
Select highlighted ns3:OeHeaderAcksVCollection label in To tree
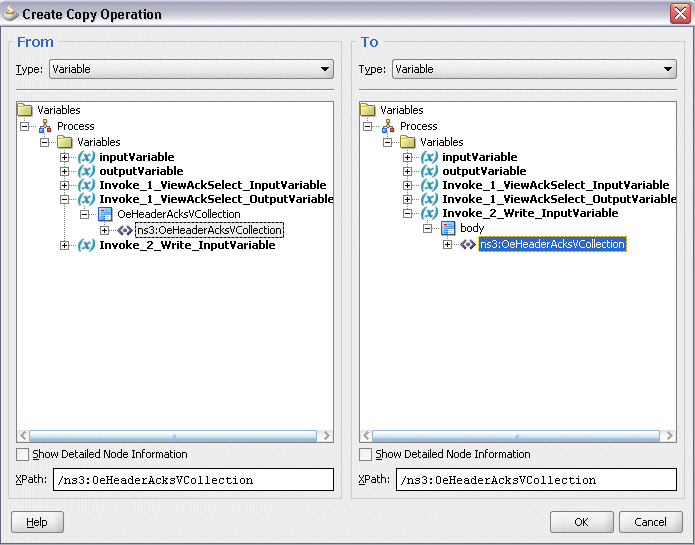coord(552,244)
